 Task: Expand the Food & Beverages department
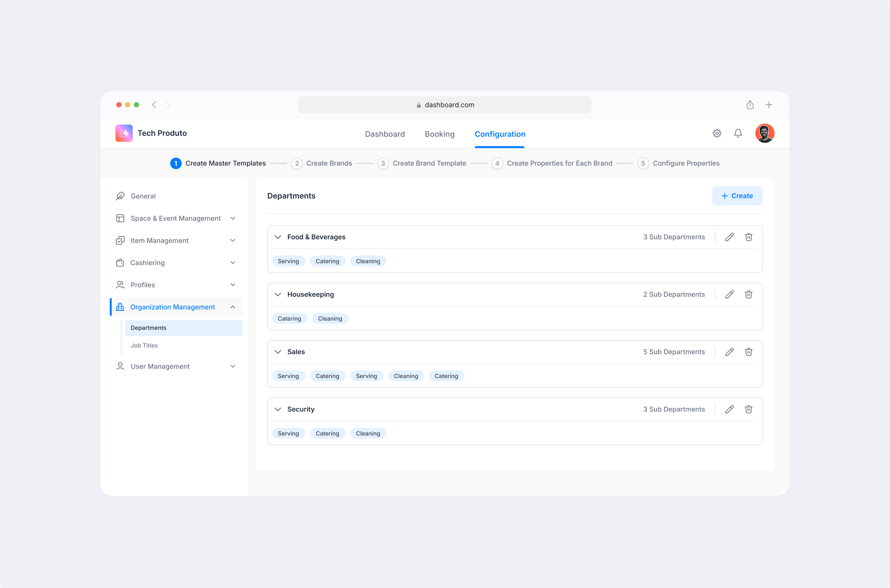pyautogui.click(x=278, y=237)
